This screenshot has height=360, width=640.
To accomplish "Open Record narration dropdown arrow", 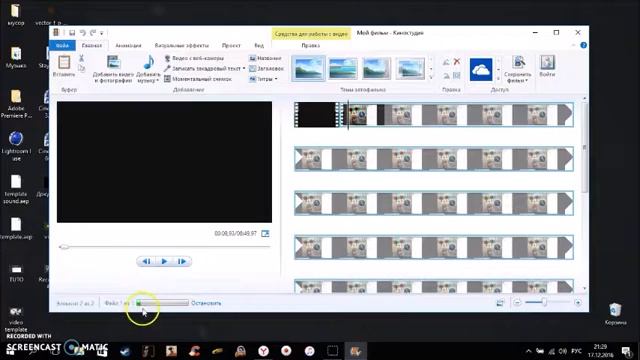I will (244, 69).
